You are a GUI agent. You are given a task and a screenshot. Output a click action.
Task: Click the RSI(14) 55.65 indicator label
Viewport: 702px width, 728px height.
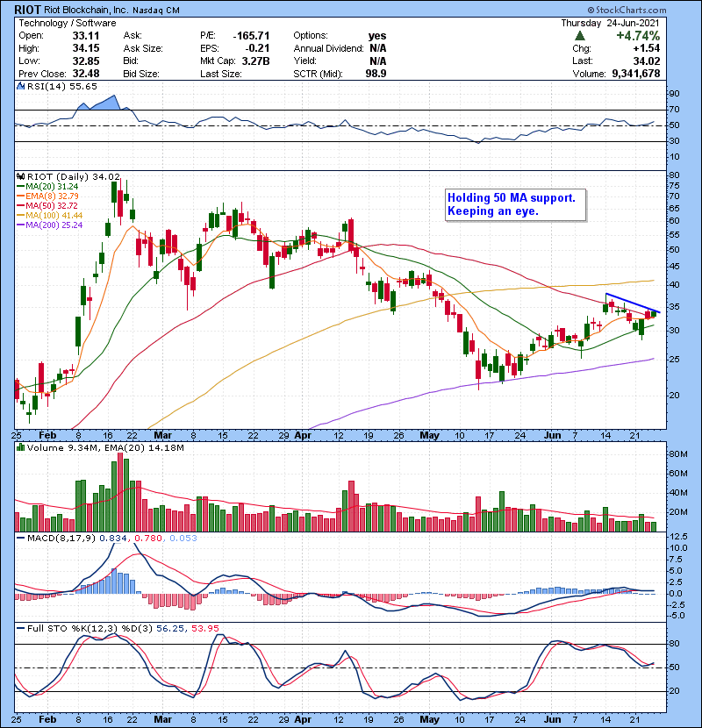pos(62,86)
